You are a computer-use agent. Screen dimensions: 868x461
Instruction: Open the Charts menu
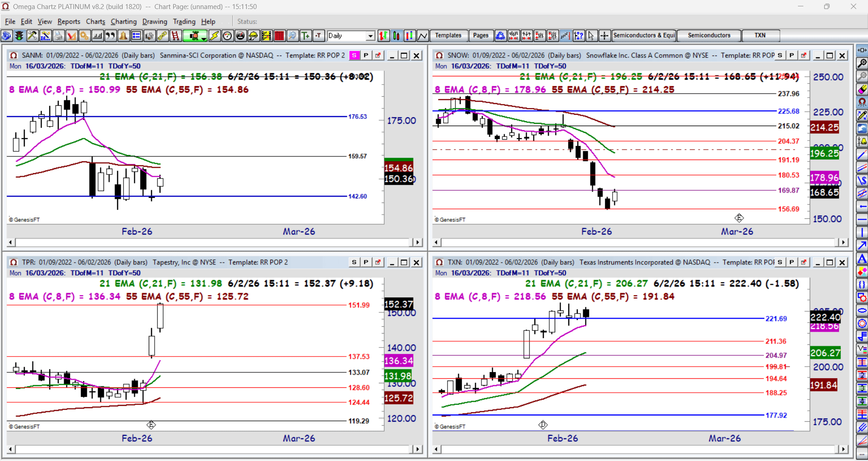click(x=95, y=21)
